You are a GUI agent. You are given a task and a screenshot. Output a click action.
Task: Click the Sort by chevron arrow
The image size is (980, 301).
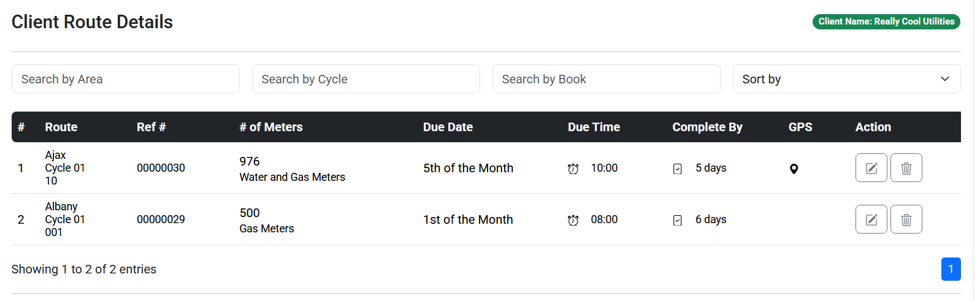pyautogui.click(x=944, y=79)
